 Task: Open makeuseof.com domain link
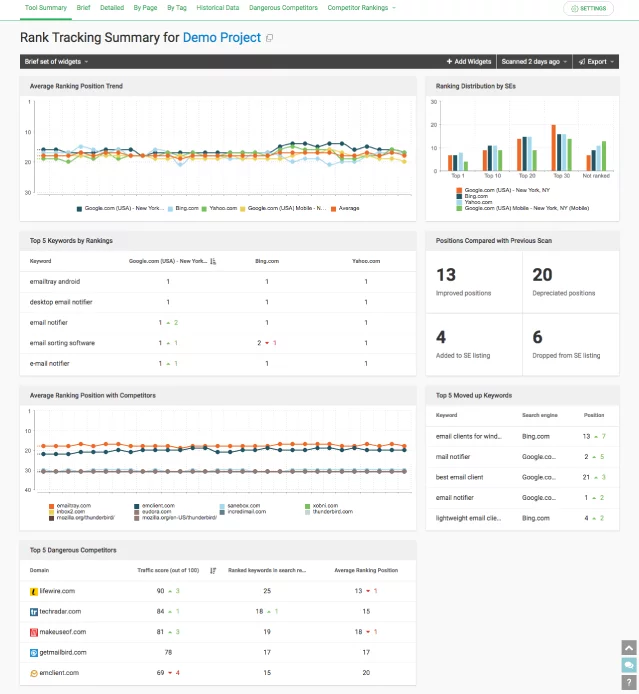[x=63, y=632]
